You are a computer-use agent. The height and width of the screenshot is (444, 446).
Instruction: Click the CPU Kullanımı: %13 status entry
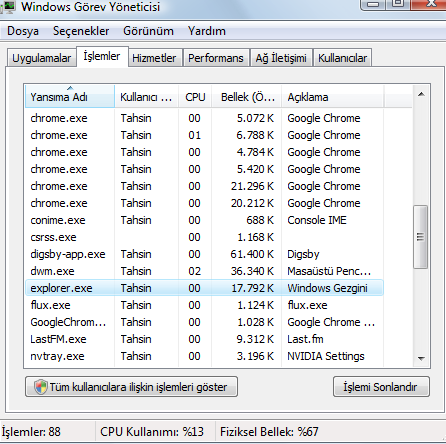(x=152, y=432)
